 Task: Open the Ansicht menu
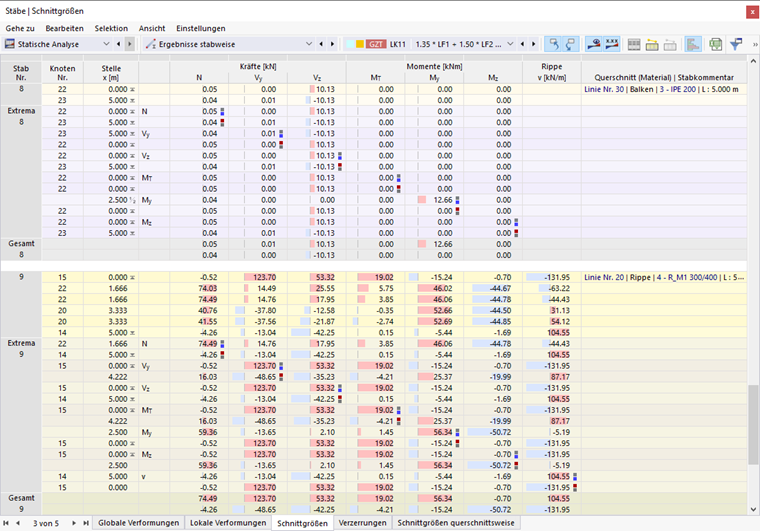(x=152, y=28)
